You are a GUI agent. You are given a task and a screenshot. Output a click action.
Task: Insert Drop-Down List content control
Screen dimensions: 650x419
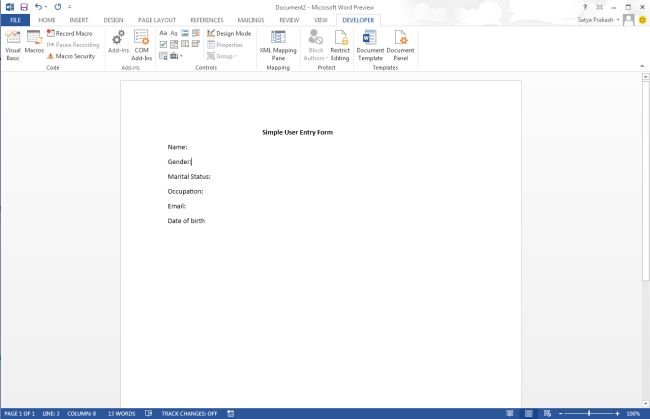[185, 44]
